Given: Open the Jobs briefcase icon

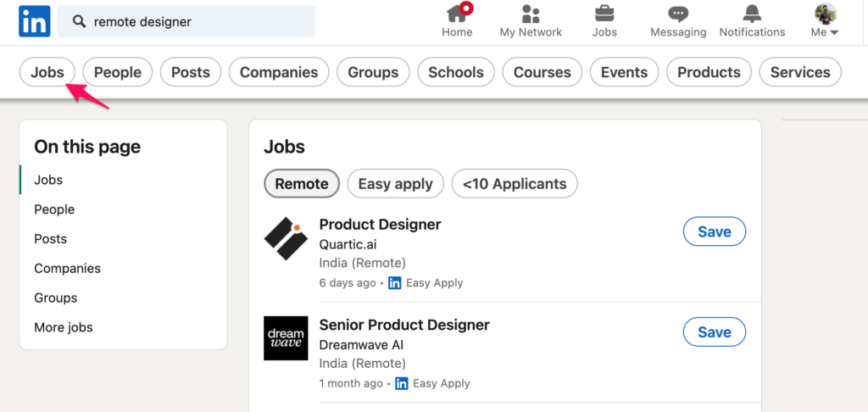Looking at the screenshot, I should (604, 14).
